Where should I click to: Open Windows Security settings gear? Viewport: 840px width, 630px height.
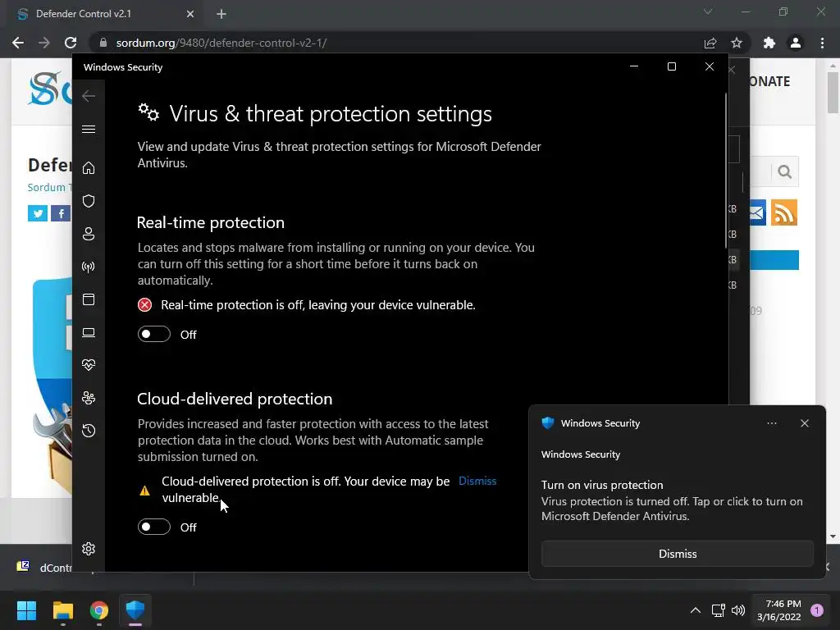[89, 549]
